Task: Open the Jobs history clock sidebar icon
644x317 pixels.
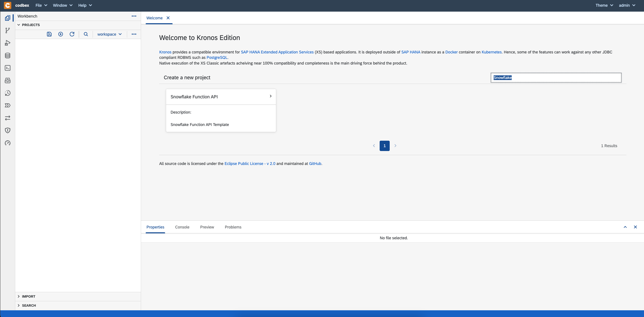Action: pyautogui.click(x=8, y=93)
